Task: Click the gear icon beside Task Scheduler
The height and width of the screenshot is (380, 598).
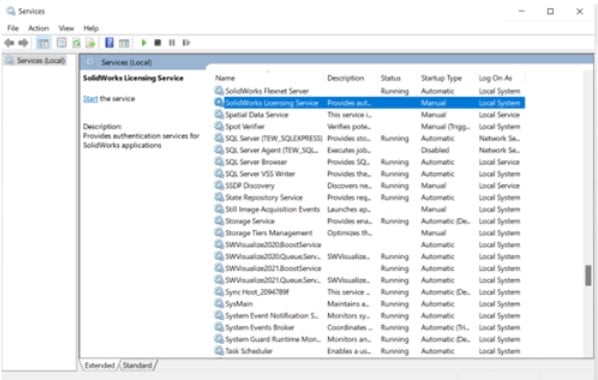Action: pyautogui.click(x=219, y=351)
